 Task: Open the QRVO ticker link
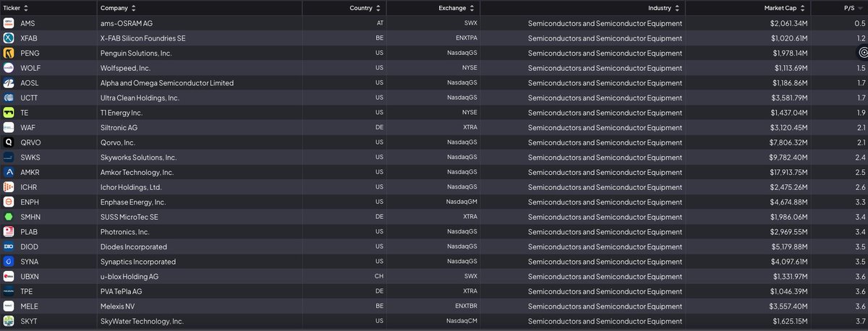coord(30,142)
